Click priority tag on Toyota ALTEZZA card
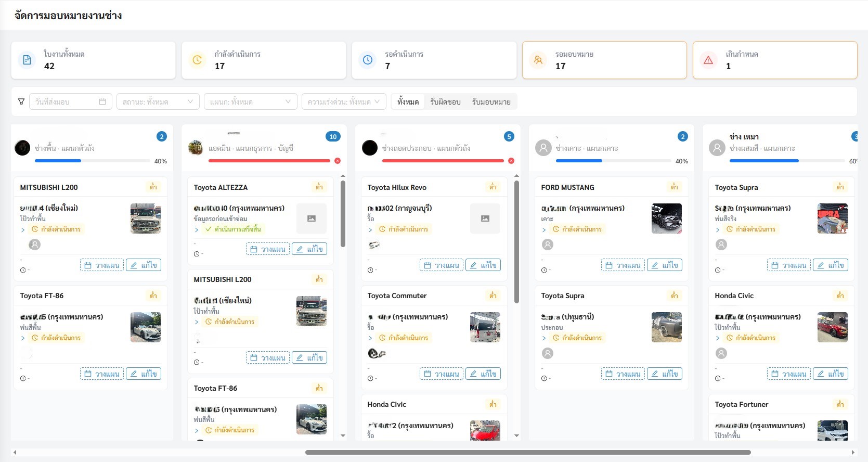Viewport: 868px width, 462px height. (319, 187)
